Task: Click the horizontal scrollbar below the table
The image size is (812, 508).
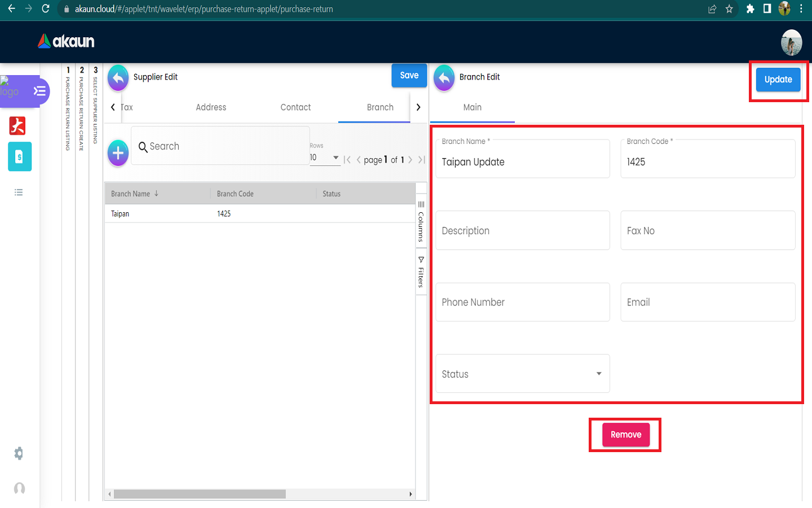Action: tap(200, 494)
